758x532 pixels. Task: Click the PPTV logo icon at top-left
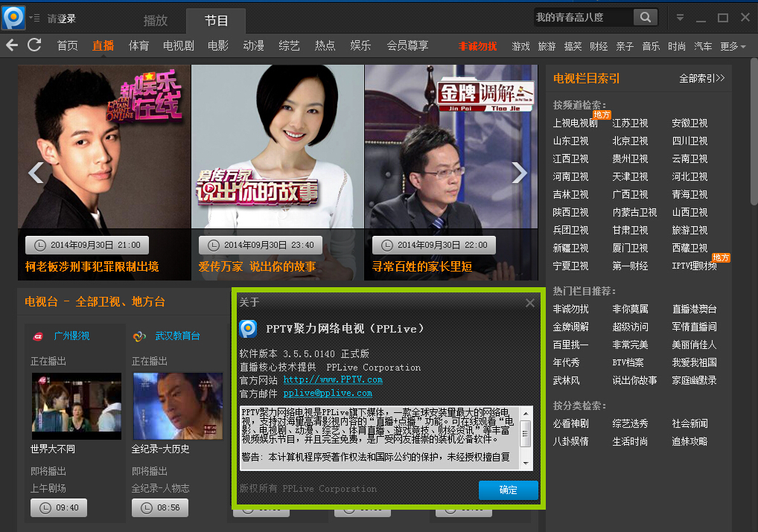coord(13,18)
